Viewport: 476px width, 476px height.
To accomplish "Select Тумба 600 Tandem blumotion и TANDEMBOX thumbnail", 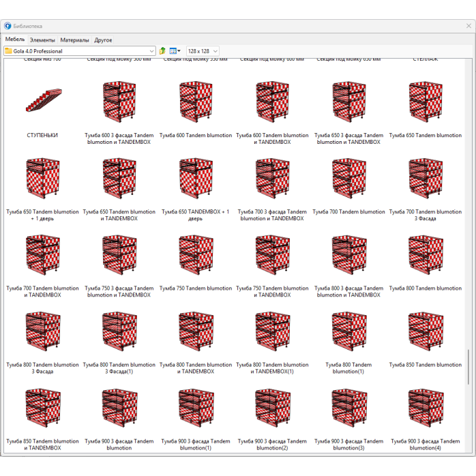I will tap(272, 102).
